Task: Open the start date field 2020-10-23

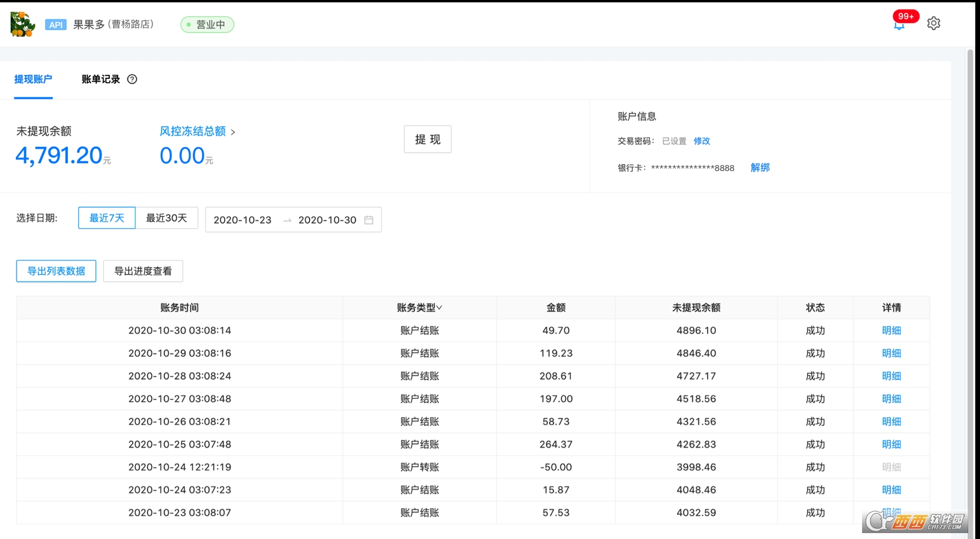Action: pyautogui.click(x=242, y=220)
